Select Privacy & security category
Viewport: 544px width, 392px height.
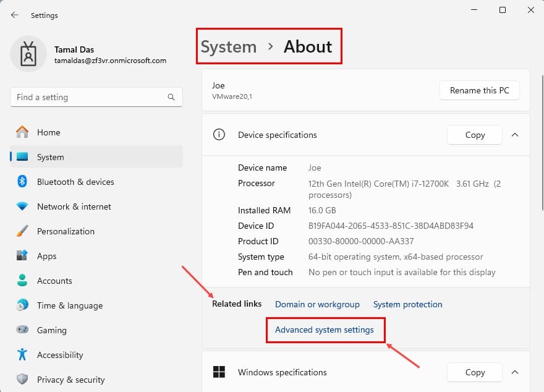coord(96,380)
